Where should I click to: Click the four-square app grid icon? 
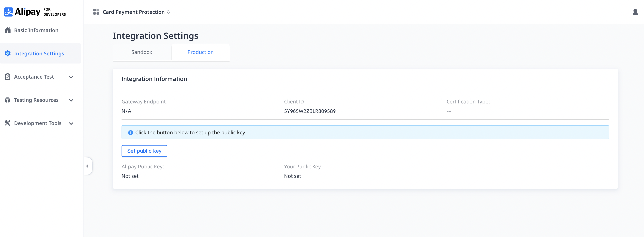(x=96, y=12)
